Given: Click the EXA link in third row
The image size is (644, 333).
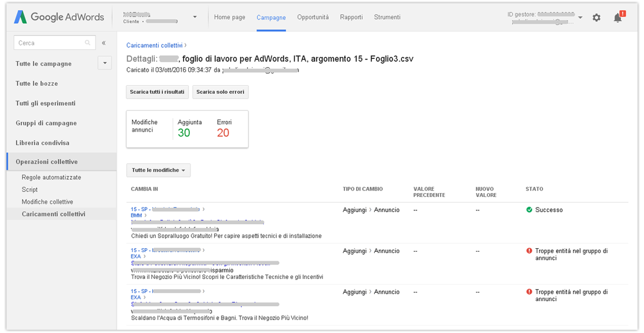Looking at the screenshot, I should [136, 297].
